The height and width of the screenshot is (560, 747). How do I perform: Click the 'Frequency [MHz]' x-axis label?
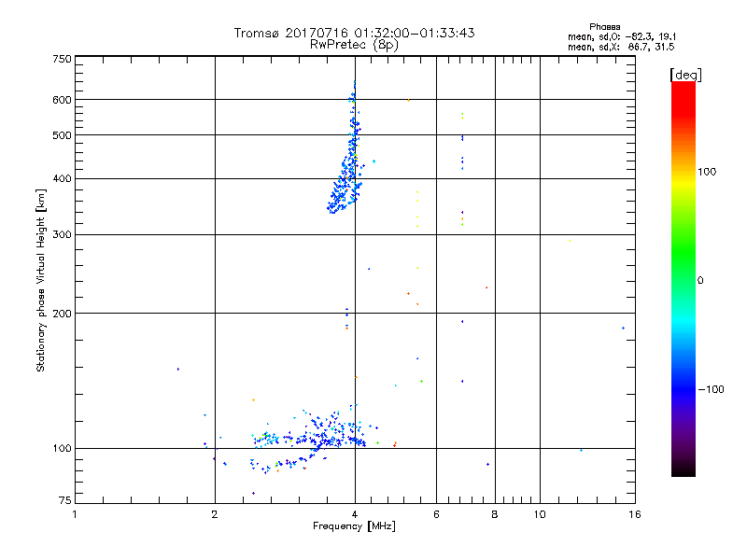coord(354,526)
